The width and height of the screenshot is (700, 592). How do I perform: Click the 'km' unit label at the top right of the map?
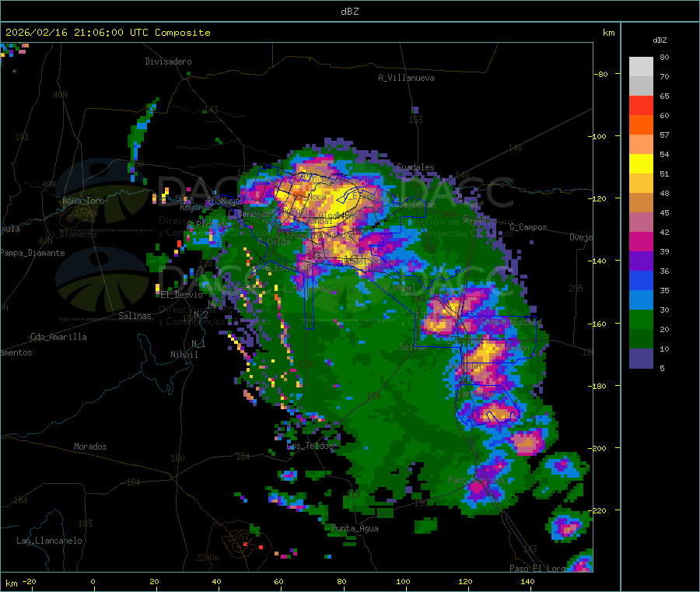pyautogui.click(x=608, y=33)
